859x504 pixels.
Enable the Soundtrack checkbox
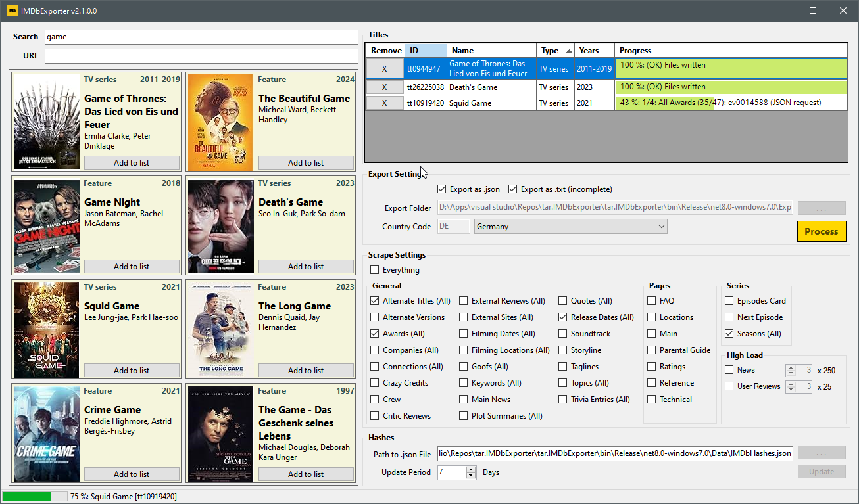click(x=562, y=334)
